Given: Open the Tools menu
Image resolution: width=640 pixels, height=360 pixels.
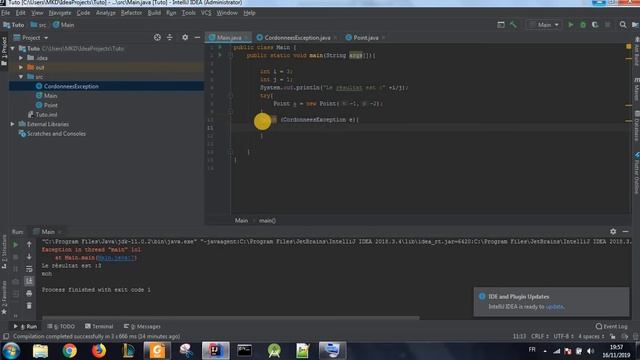Looking at the screenshot, I should point(188,13).
